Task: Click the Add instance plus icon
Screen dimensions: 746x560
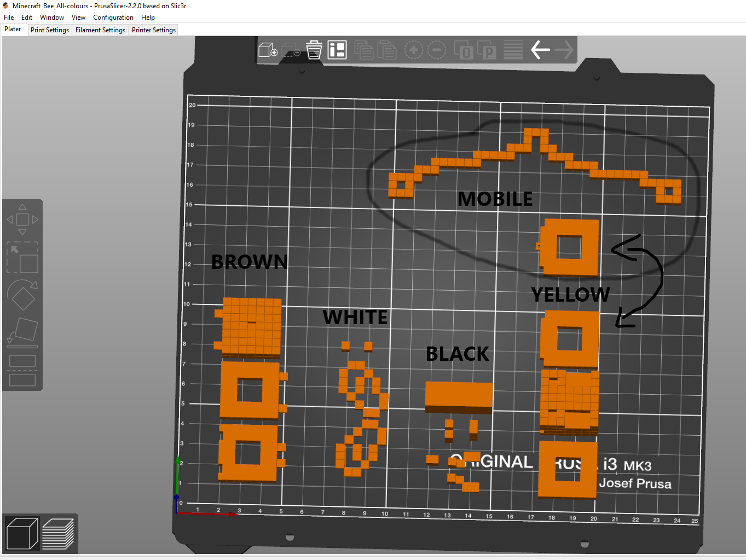Action: (x=414, y=50)
